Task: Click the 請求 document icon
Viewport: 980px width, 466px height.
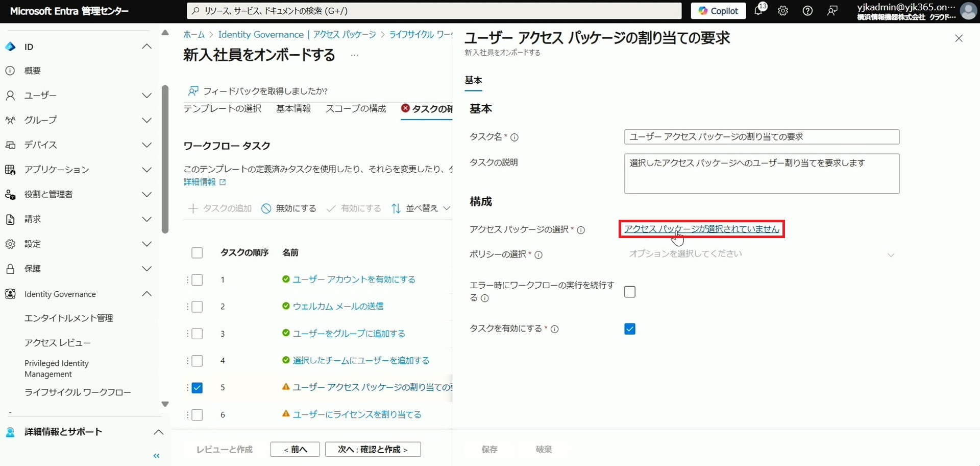Action: [x=10, y=219]
